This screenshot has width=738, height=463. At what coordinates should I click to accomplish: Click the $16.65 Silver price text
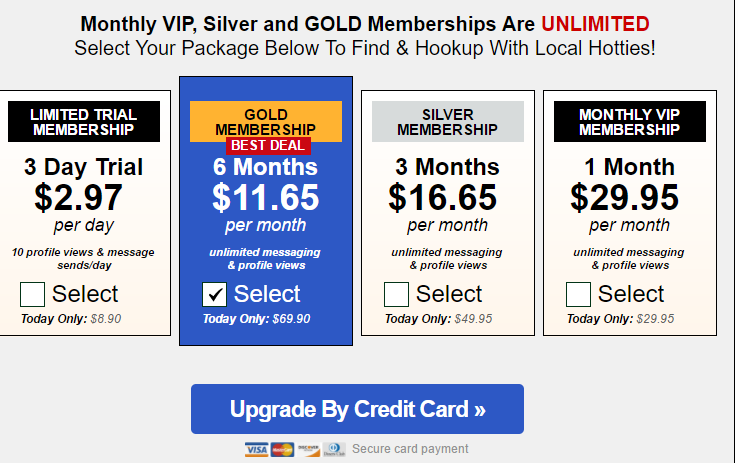coord(442,198)
